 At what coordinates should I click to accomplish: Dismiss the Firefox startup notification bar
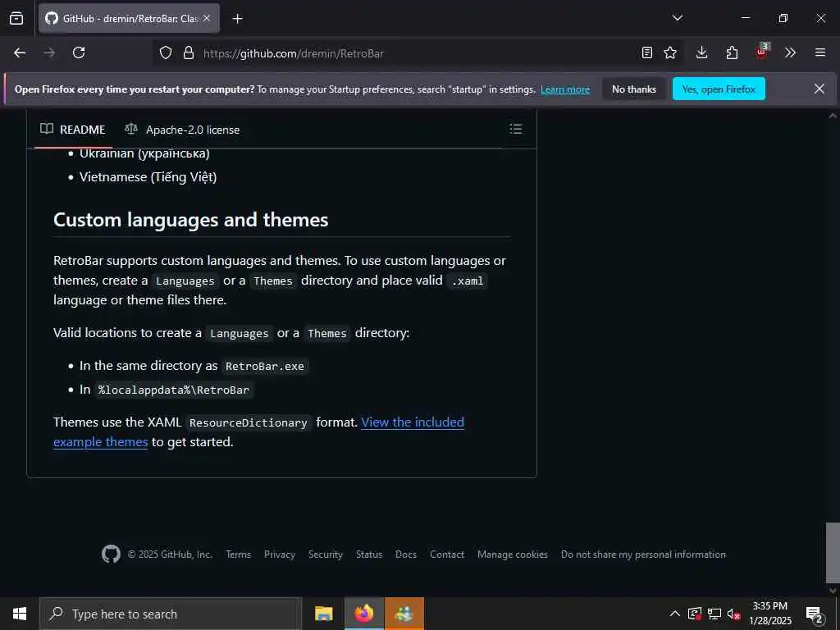point(819,89)
